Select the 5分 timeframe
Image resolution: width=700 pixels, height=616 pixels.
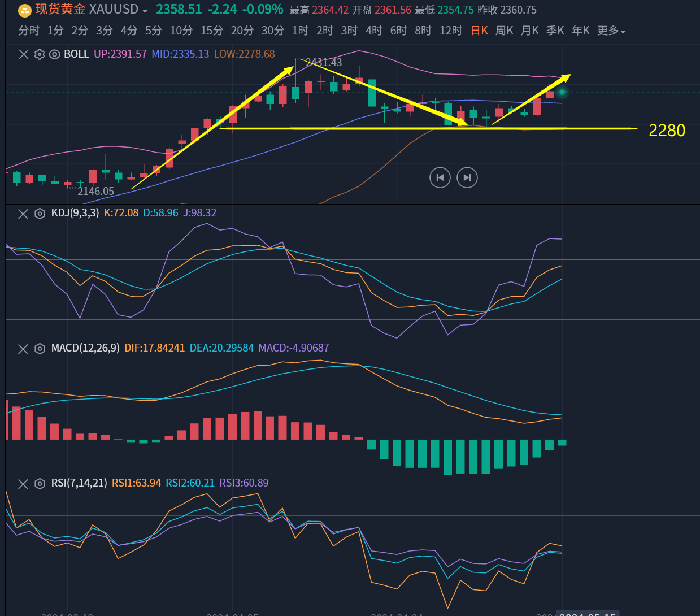pos(154,31)
